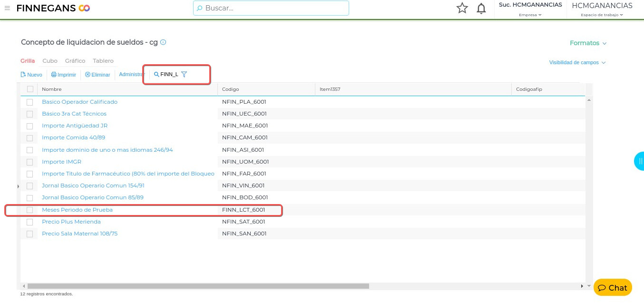The height and width of the screenshot is (303, 644).
Task: Expand the Formatos dropdown
Action: (x=588, y=43)
